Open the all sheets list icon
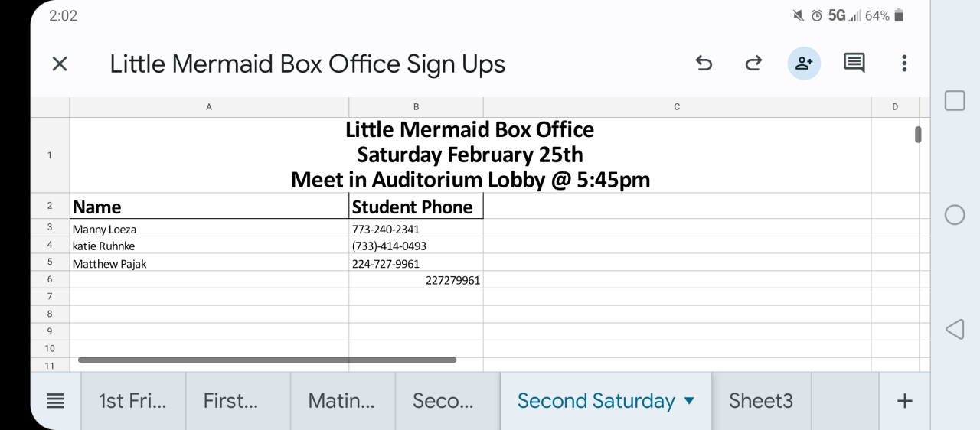 point(55,401)
